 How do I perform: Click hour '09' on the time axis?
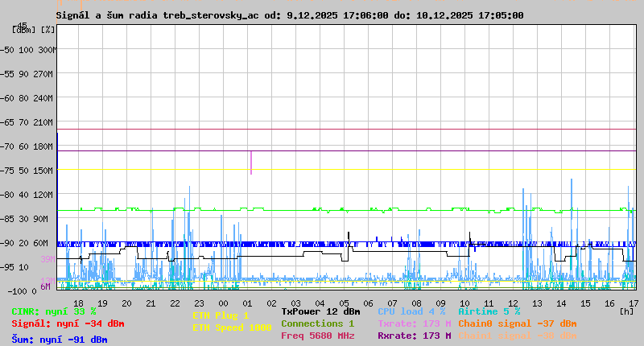tap(440, 303)
